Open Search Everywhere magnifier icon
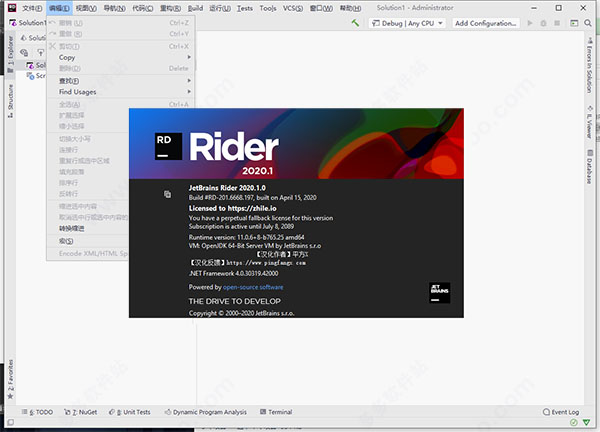Viewport: 600px width, 432px height. click(588, 23)
